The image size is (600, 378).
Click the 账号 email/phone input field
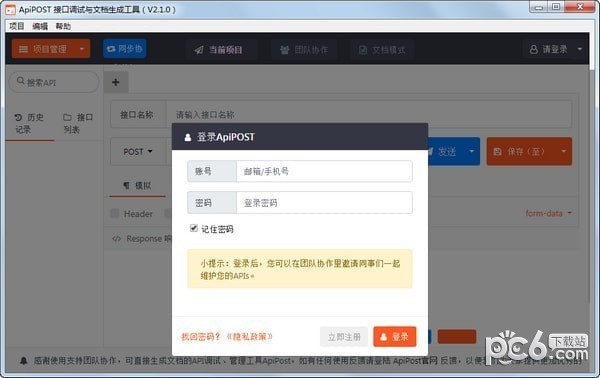point(324,171)
